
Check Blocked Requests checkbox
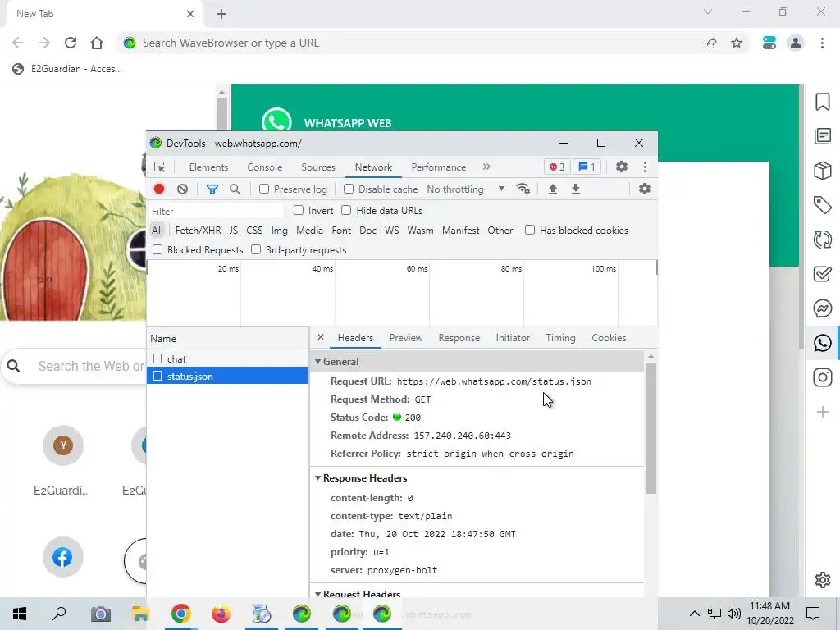point(157,249)
